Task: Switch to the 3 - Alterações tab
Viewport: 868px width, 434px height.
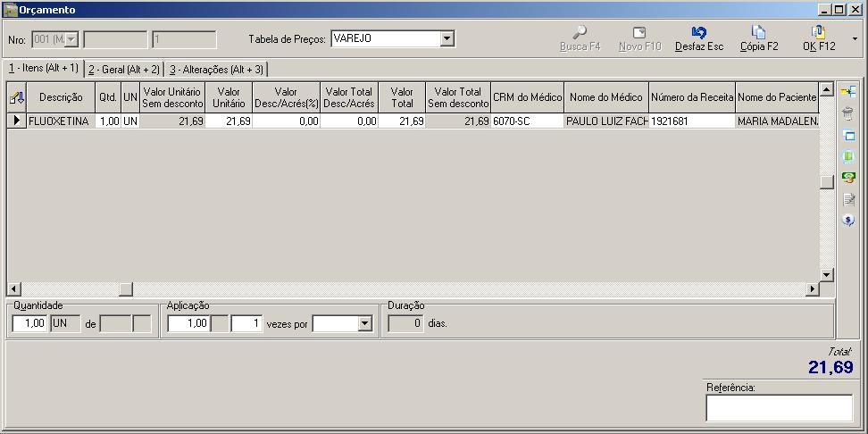Action: pyautogui.click(x=216, y=70)
